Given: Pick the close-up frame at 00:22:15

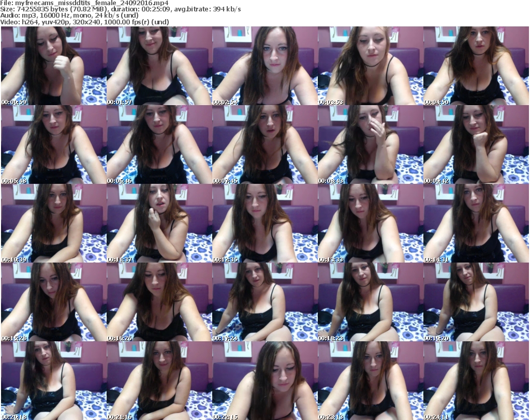Looking at the screenshot, I should [264, 381].
